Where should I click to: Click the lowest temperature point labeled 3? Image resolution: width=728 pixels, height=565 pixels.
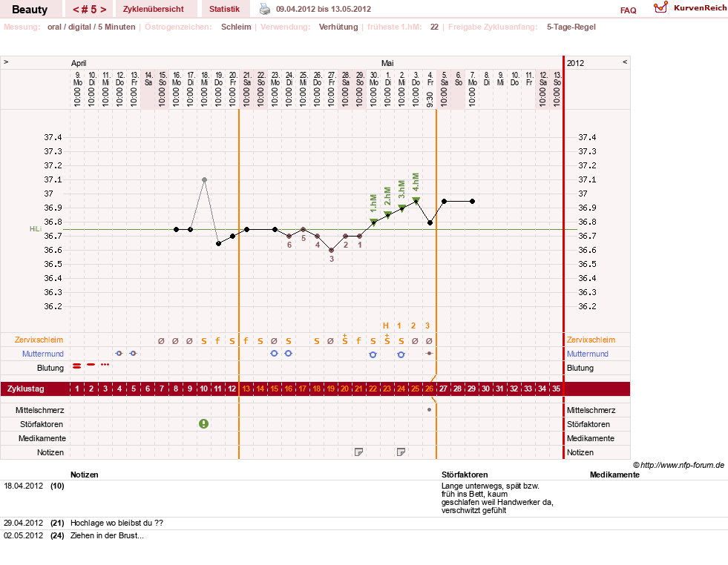(332, 250)
